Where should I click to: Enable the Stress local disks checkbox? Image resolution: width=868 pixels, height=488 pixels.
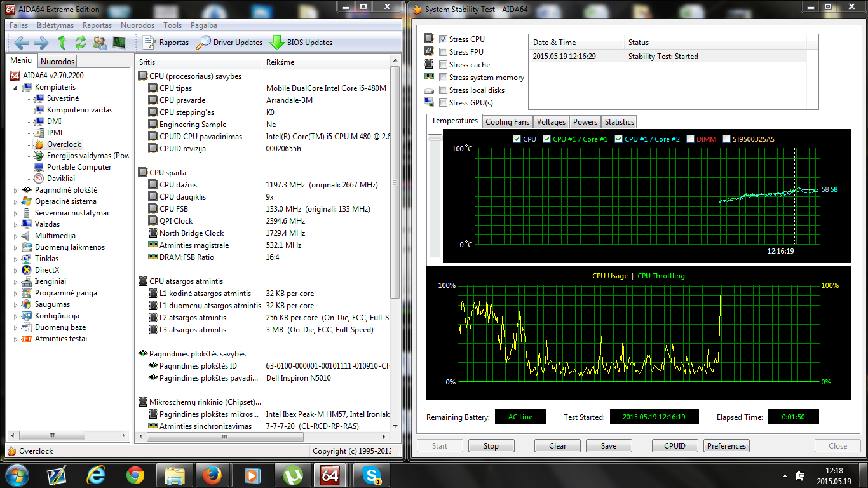point(444,90)
